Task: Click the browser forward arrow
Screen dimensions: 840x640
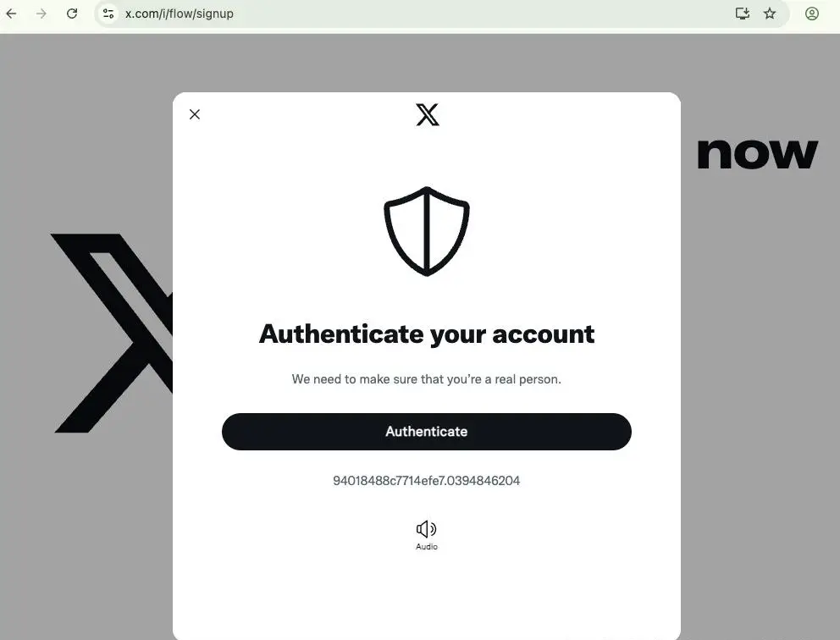Action: (x=41, y=14)
